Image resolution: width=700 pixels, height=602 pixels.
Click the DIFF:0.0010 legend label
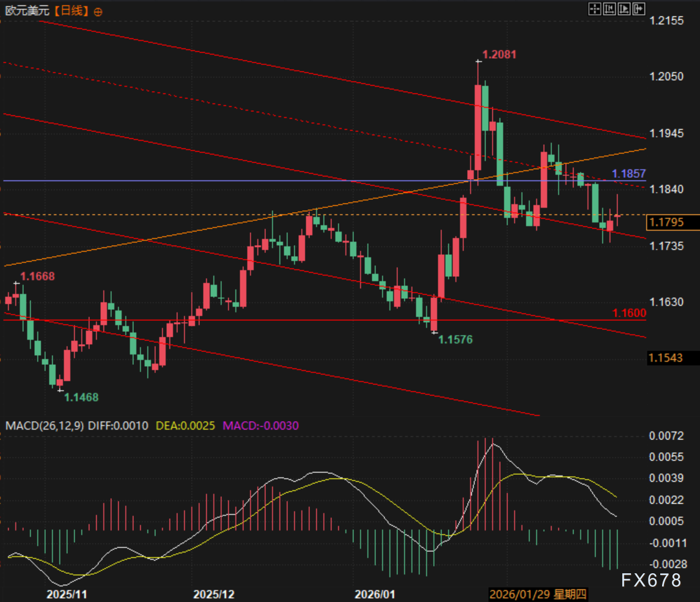point(118,425)
